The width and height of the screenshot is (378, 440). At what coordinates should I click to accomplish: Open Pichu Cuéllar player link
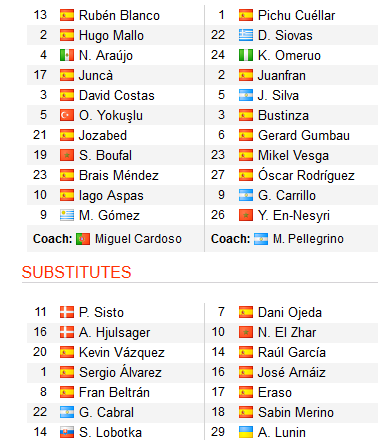tap(296, 15)
